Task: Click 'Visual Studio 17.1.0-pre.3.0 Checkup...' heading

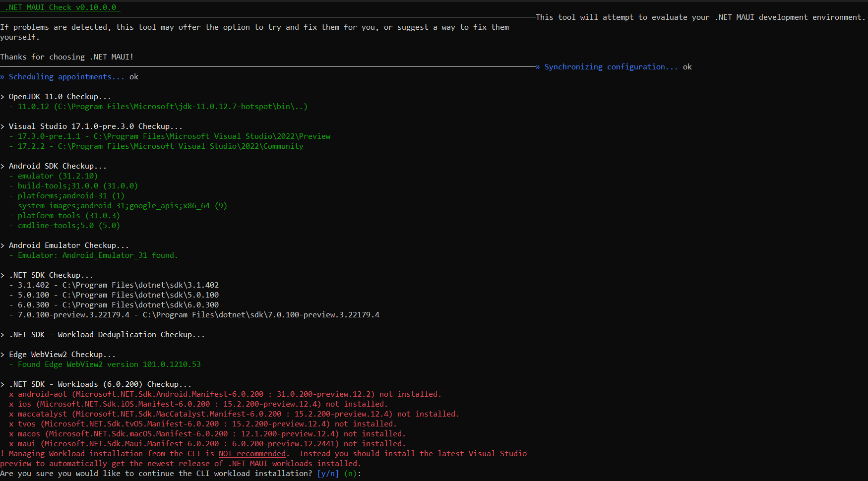Action: pyautogui.click(x=96, y=126)
